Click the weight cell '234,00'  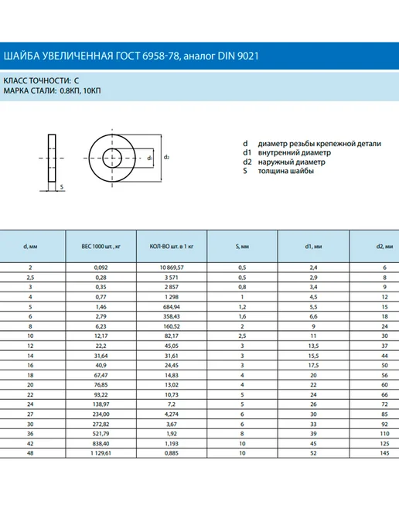[x=101, y=414]
